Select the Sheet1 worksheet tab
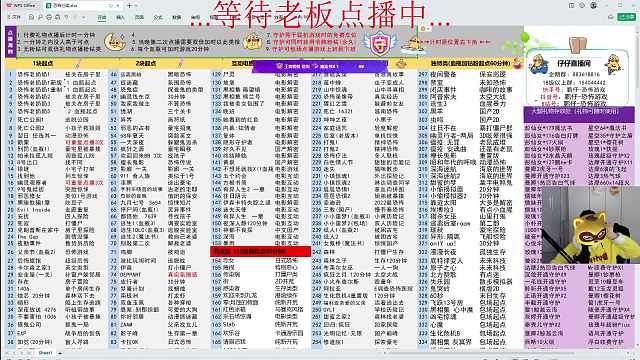This screenshot has width=640, height=360. [45, 353]
